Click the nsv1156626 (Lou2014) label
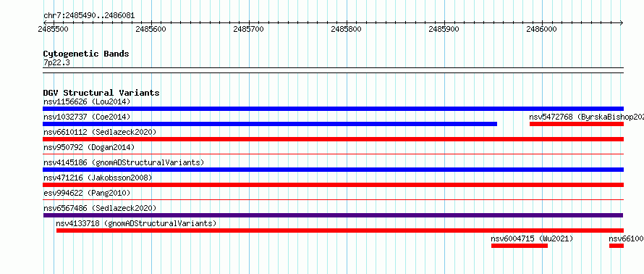This screenshot has width=644, height=274. point(87,101)
